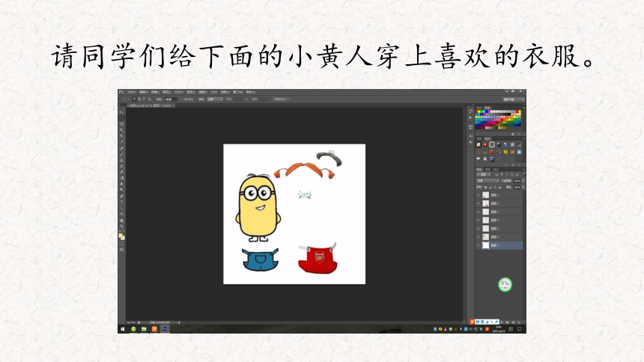The width and height of the screenshot is (644, 362).
Task: Select the Eraser tool
Action: coord(121,172)
